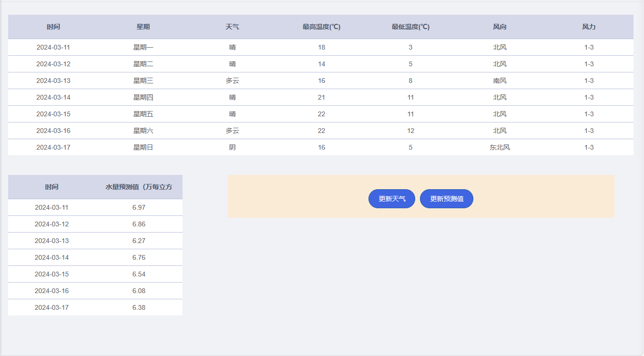Click 时间 header in the water prediction table

51,187
